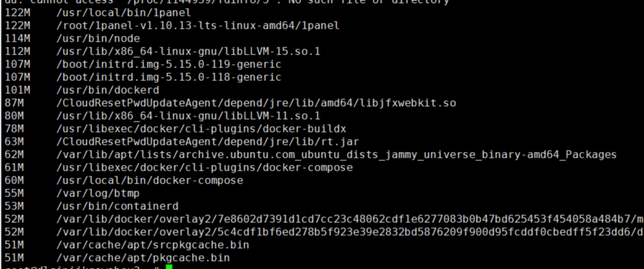Click the green terminal cursor block
644x269 pixels.
pyautogui.click(x=169, y=267)
